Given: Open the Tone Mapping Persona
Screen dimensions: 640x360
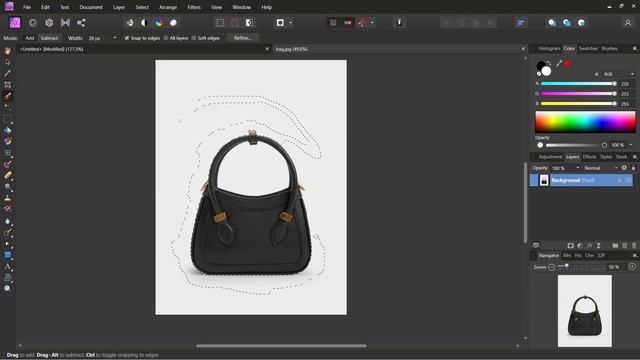Looking at the screenshot, I should point(65,23).
